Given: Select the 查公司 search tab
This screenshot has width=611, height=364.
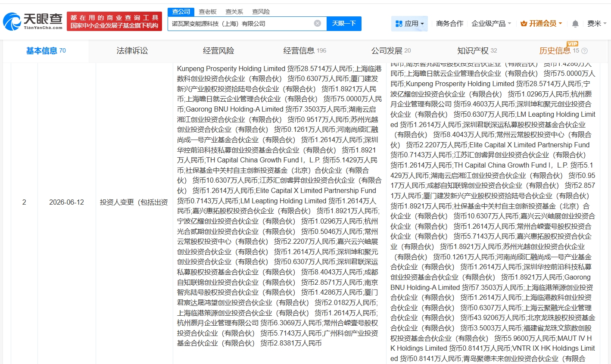Looking at the screenshot, I should [x=181, y=12].
